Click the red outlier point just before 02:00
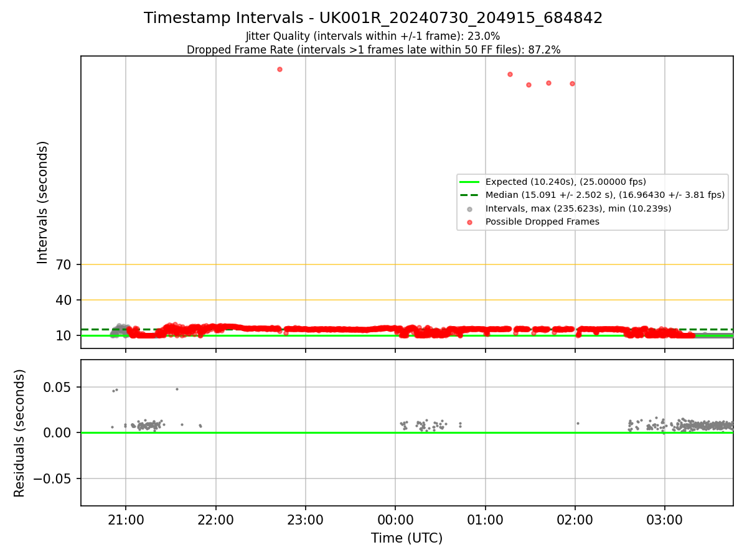747x560 pixels. click(572, 83)
